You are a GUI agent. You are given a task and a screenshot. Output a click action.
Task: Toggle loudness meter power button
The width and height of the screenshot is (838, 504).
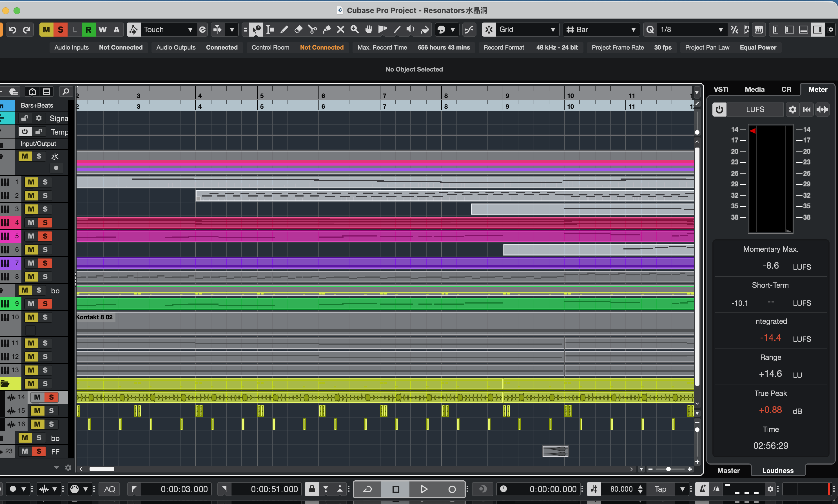tap(719, 109)
